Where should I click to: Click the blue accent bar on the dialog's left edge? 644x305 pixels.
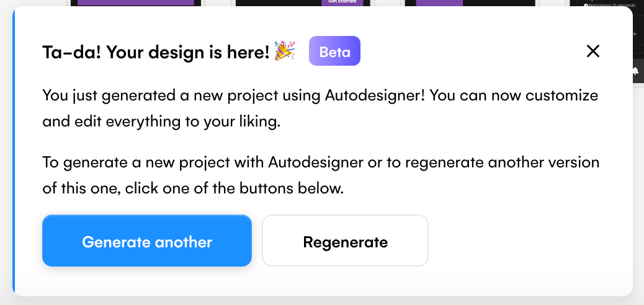(x=14, y=152)
